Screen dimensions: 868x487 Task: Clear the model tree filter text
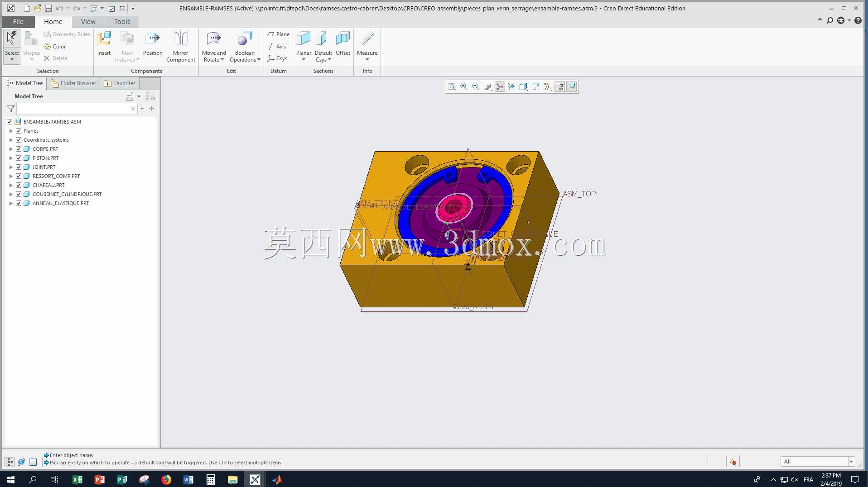coord(133,109)
